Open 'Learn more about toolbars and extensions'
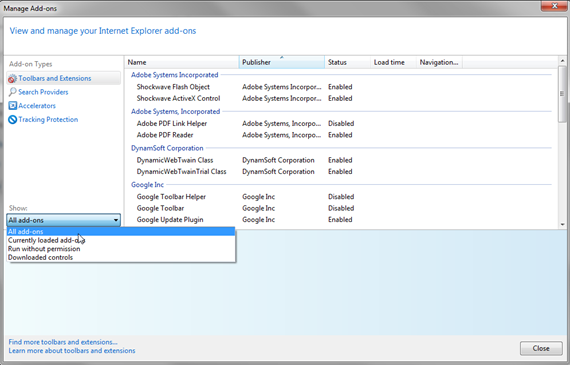The image size is (570, 365). tap(72, 351)
